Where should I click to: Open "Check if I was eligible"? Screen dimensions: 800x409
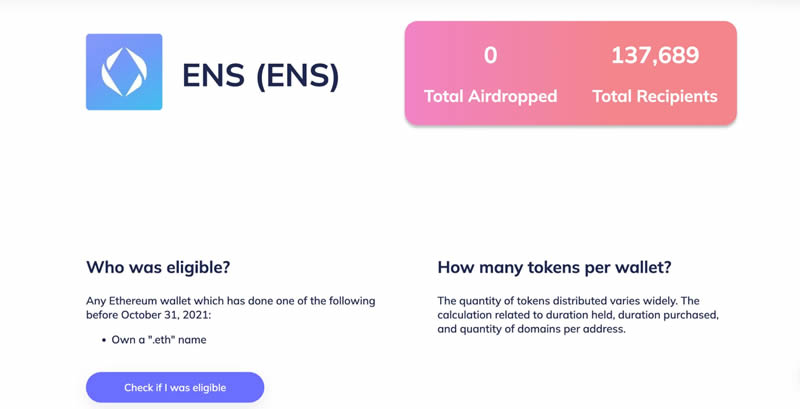point(175,387)
